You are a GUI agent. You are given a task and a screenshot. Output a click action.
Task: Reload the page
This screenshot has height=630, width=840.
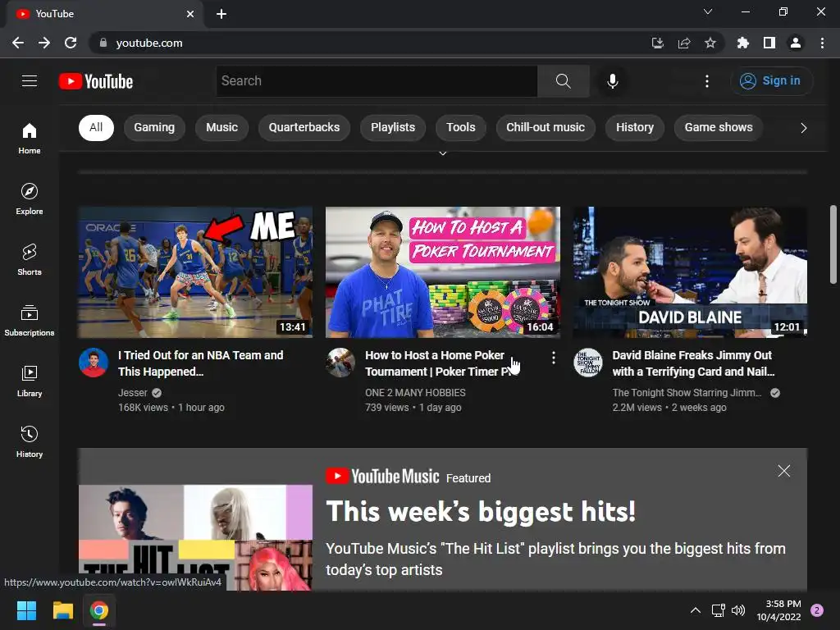(x=71, y=43)
